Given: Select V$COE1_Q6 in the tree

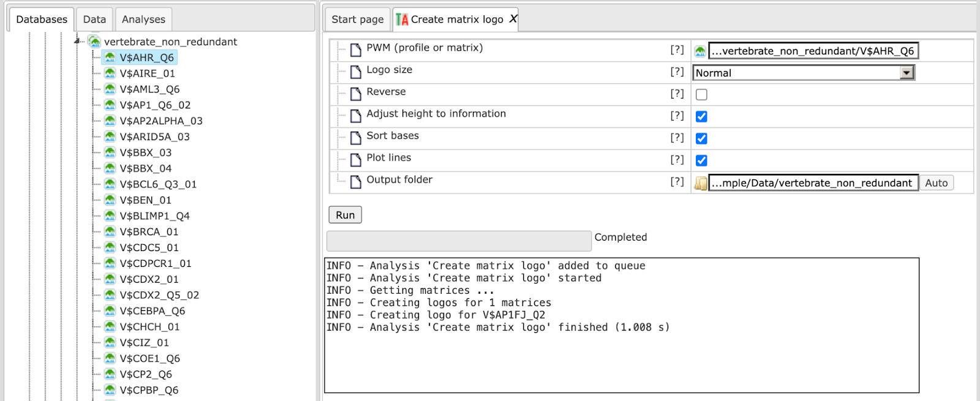Looking at the screenshot, I should pyautogui.click(x=150, y=359).
